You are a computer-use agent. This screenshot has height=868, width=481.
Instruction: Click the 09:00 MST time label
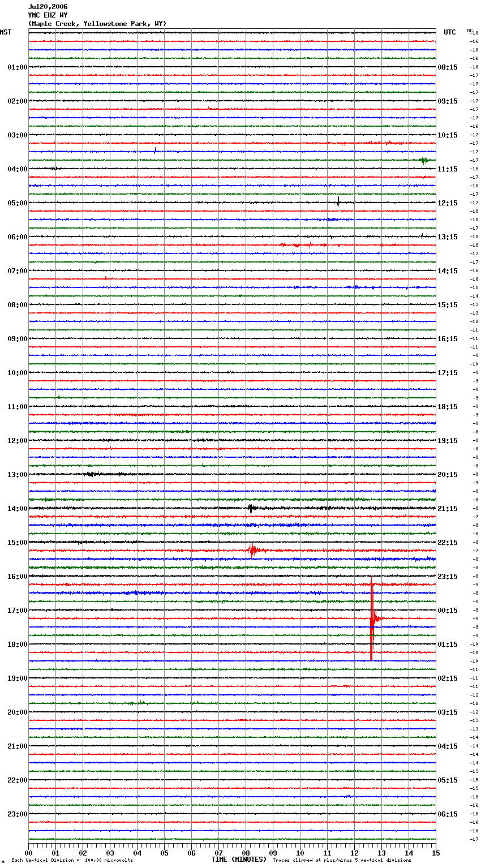click(x=18, y=339)
